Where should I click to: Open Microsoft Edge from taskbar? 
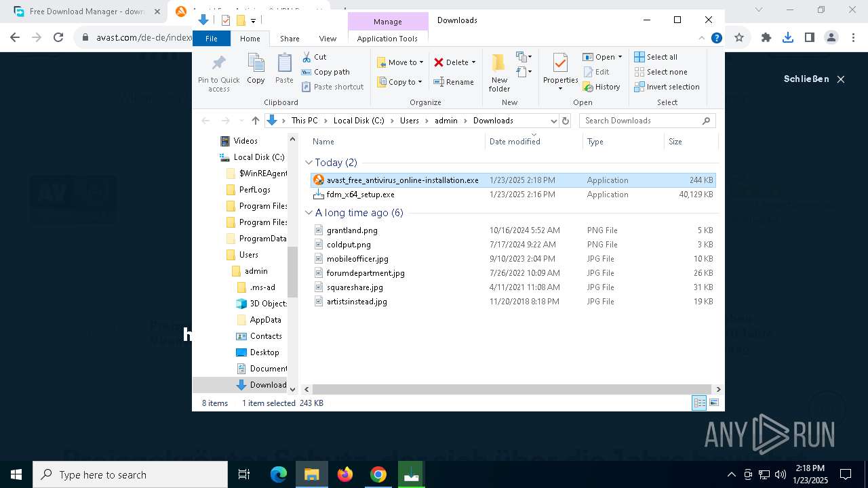[279, 474]
